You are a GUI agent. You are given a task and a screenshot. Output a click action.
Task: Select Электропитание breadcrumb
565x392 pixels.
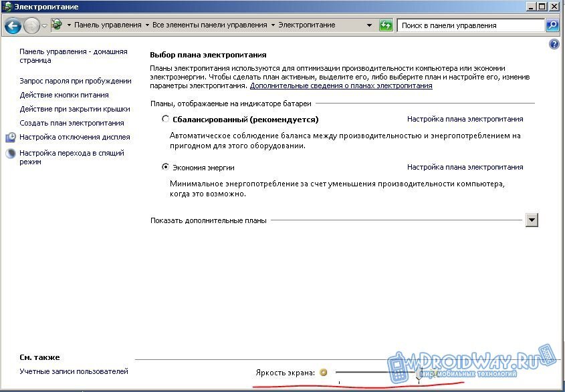click(x=307, y=25)
